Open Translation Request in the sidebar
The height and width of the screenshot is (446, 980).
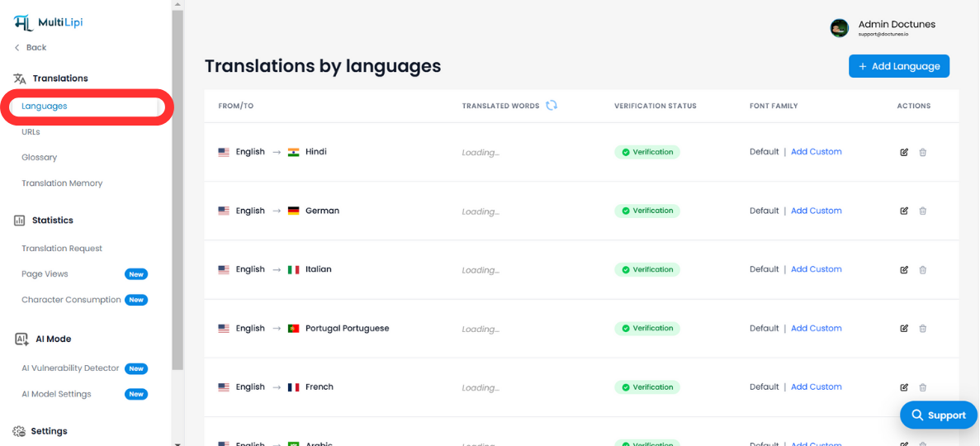click(x=62, y=249)
